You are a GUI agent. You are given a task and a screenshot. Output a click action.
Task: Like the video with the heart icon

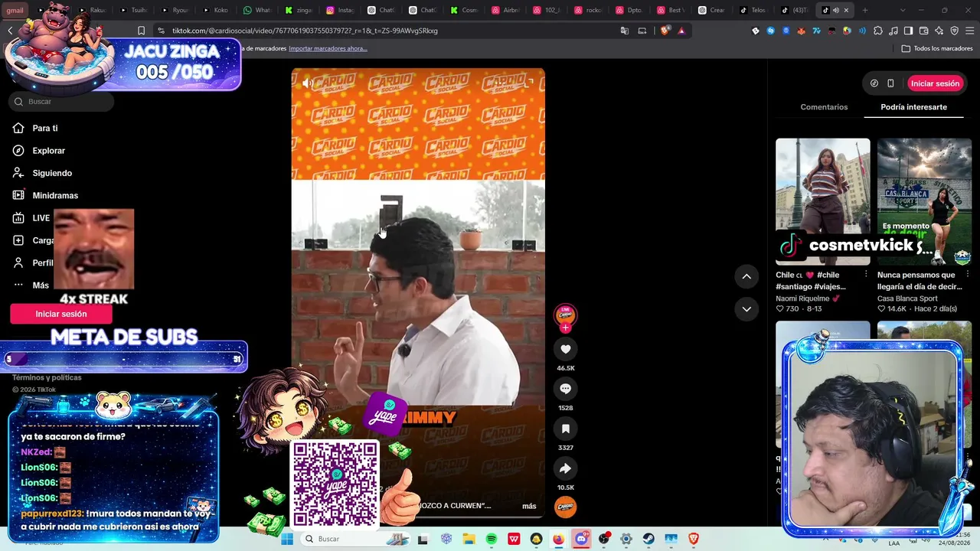565,349
